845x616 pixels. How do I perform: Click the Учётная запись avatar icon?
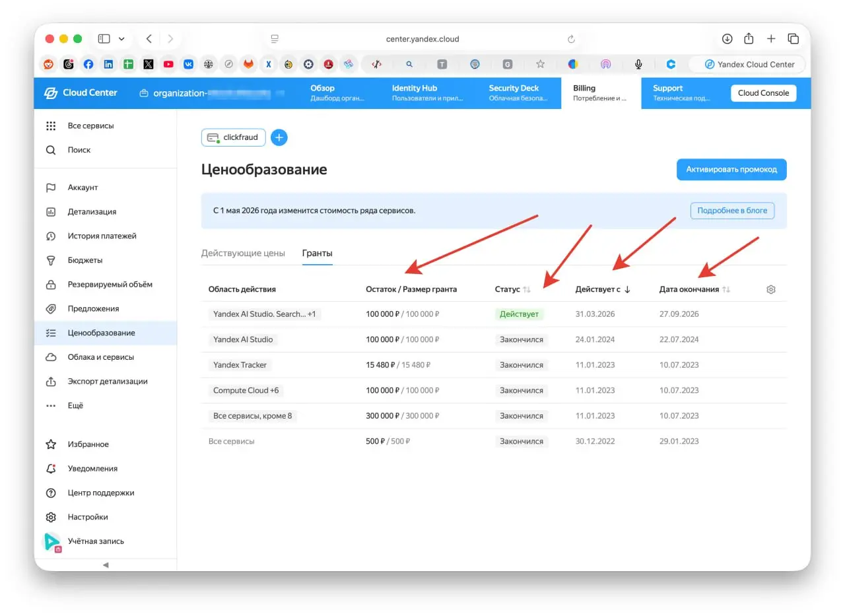coord(51,542)
